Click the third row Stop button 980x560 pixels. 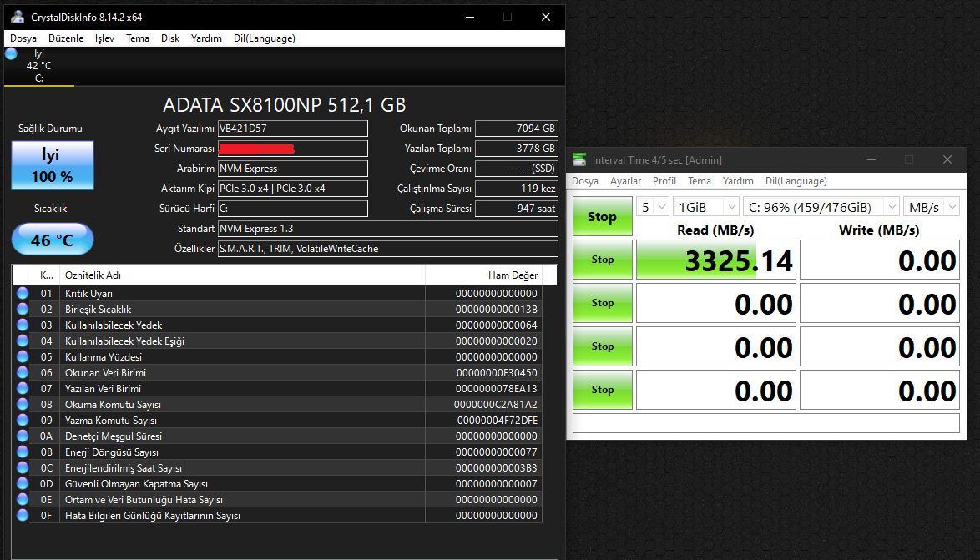pyautogui.click(x=603, y=346)
